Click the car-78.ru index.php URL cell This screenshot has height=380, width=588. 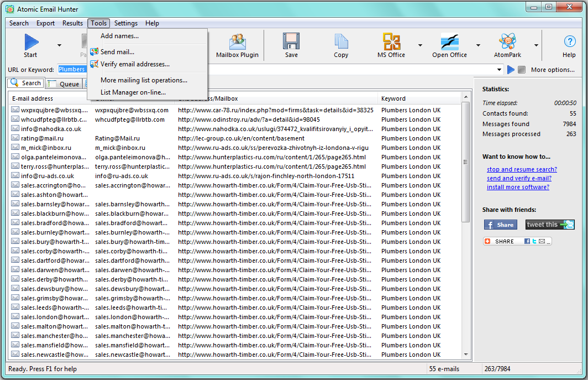click(276, 110)
